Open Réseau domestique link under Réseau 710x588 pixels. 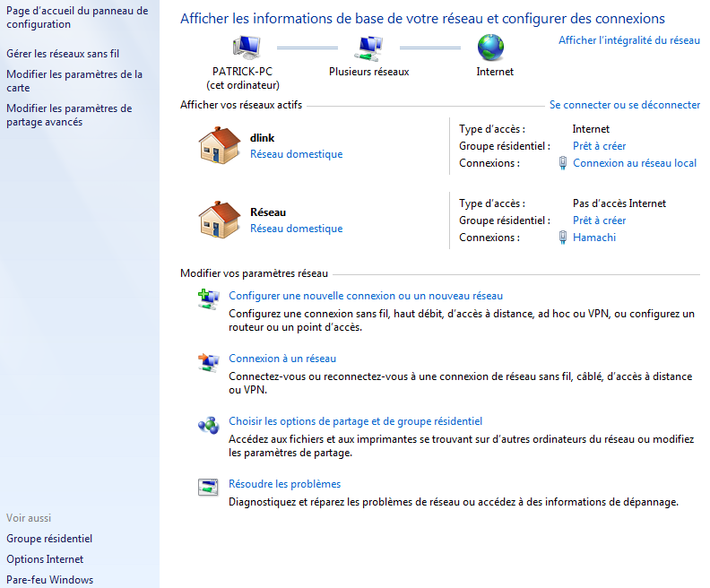tap(296, 229)
